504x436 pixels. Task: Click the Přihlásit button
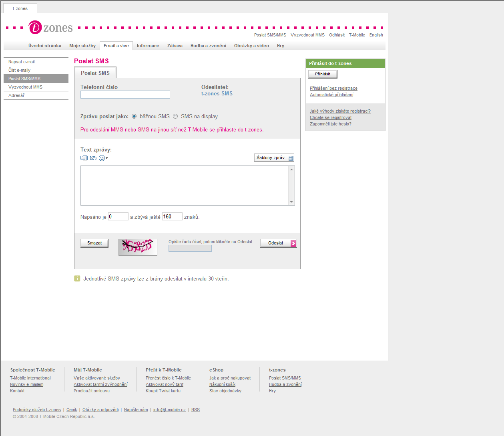coord(323,74)
